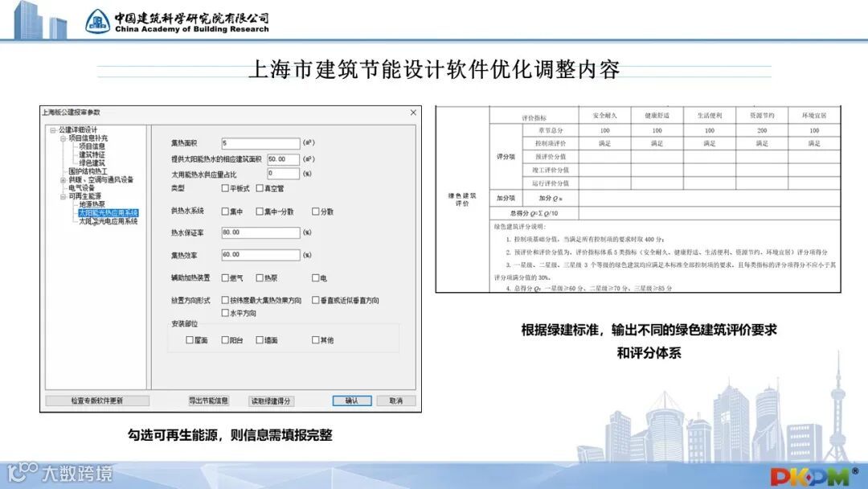This screenshot has width=868, height=489.
Task: Click the 资源节约 column header in the table
Action: [762, 116]
